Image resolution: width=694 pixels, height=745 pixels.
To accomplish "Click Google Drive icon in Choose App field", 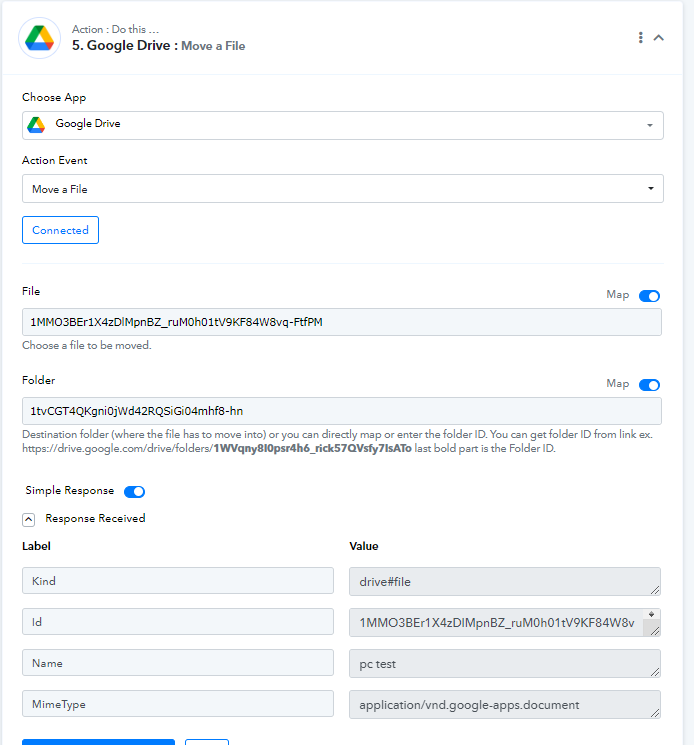I will pyautogui.click(x=37, y=125).
